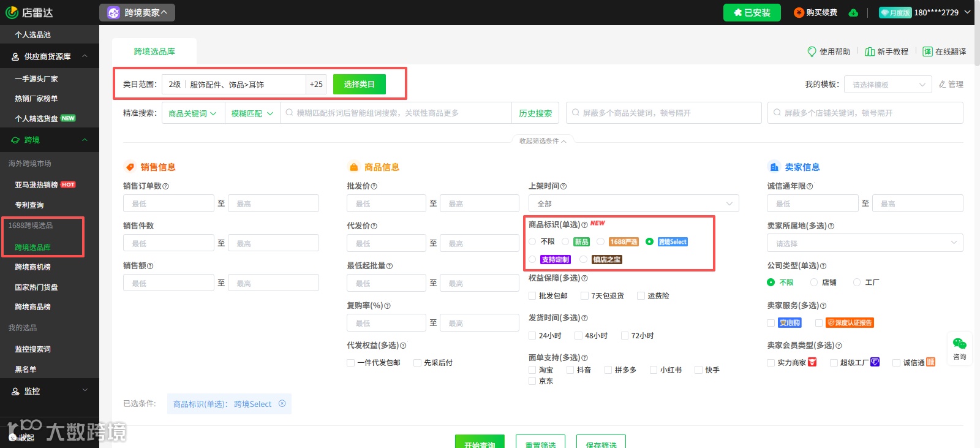
Task: Click the 开始查询 button
Action: click(480, 441)
